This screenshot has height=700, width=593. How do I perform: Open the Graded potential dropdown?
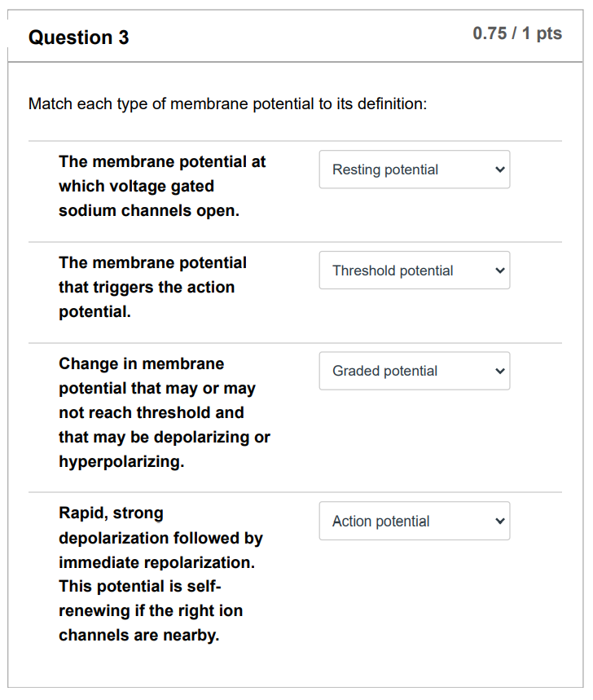(x=414, y=371)
